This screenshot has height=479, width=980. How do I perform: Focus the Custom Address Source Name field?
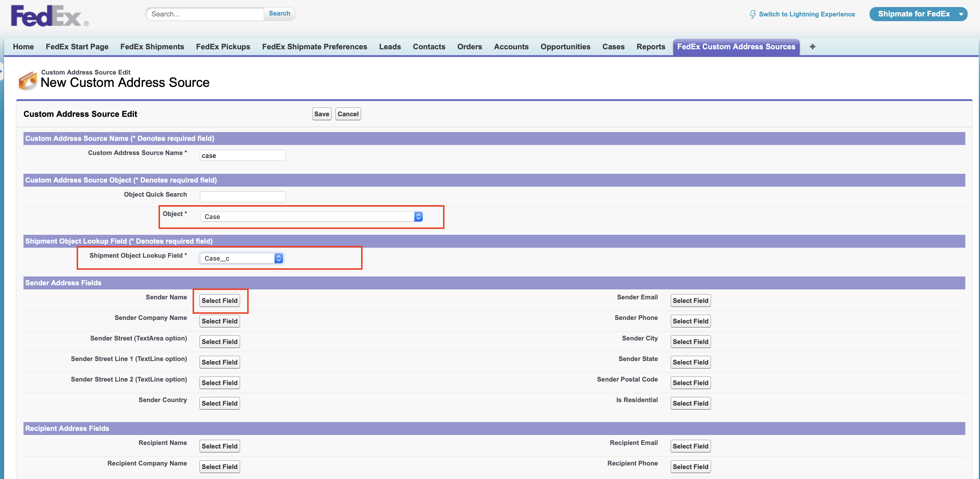coord(243,155)
